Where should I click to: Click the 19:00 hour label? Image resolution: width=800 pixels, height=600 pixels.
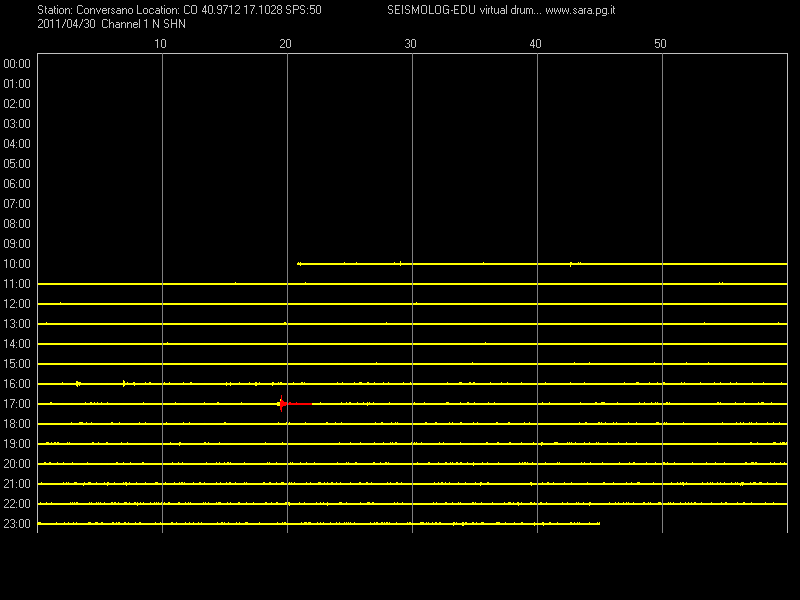17,444
